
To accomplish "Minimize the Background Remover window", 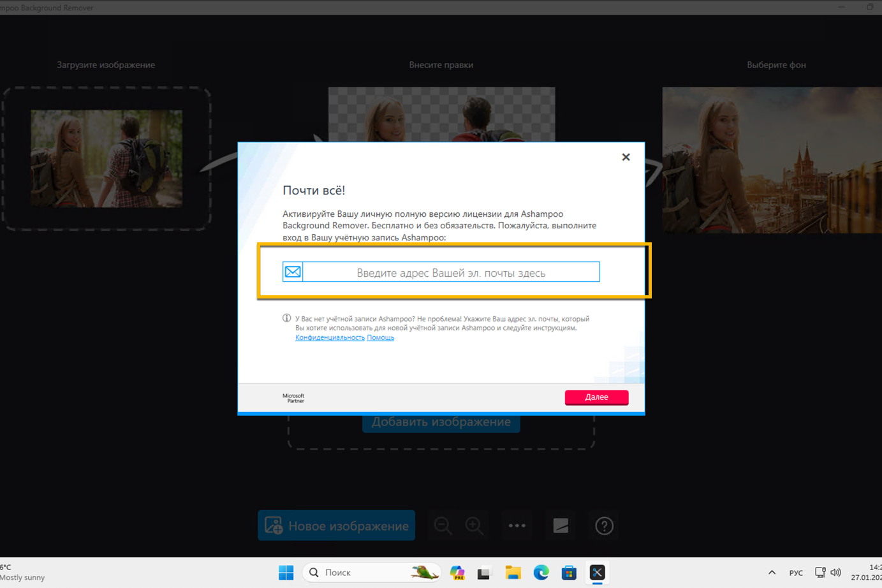I will point(841,7).
